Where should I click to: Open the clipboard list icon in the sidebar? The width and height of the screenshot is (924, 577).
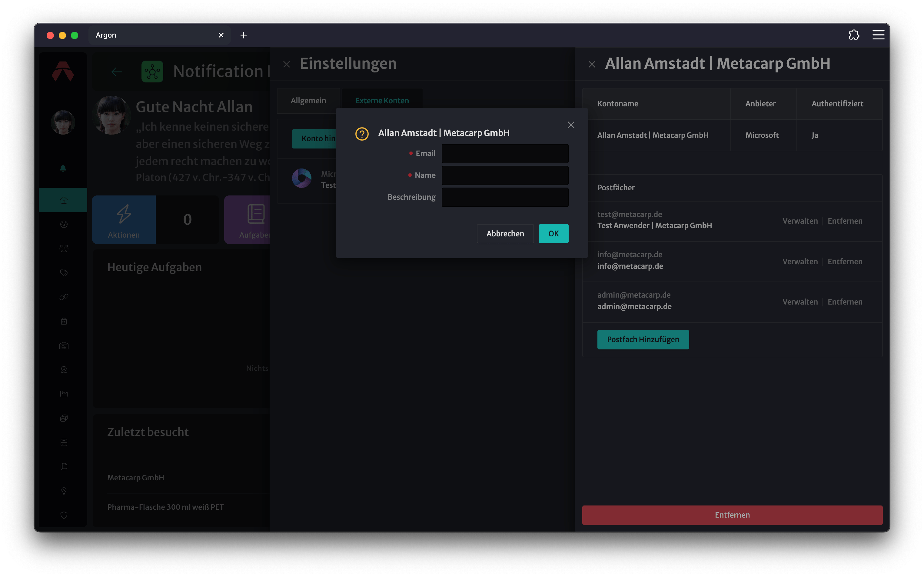click(64, 321)
